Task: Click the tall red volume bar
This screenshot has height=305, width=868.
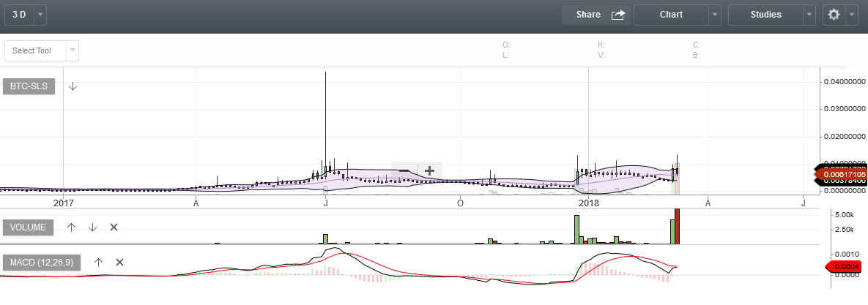Action: tap(677, 227)
